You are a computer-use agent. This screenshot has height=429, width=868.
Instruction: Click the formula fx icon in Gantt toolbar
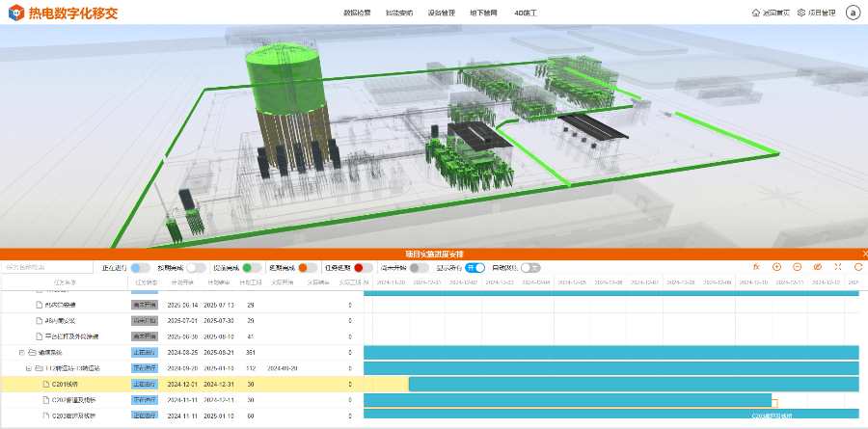coord(756,267)
